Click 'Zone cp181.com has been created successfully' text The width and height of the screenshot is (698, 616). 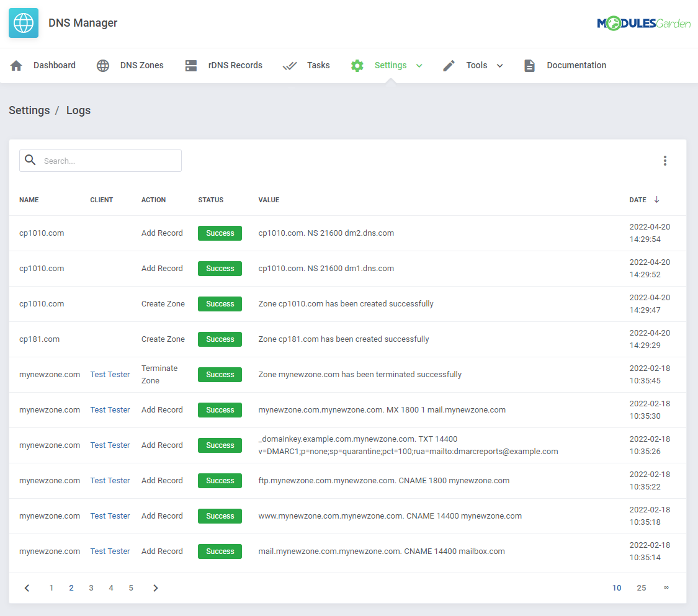pos(344,339)
